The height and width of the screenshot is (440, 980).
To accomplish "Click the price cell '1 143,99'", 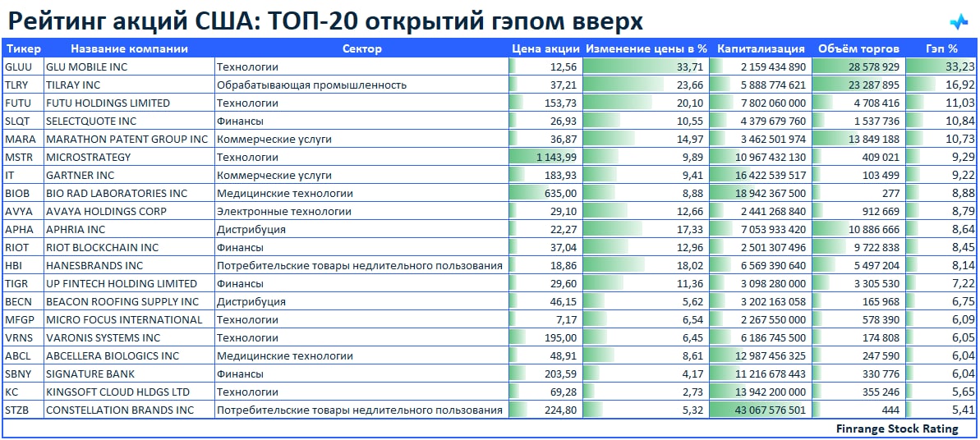I will point(545,158).
